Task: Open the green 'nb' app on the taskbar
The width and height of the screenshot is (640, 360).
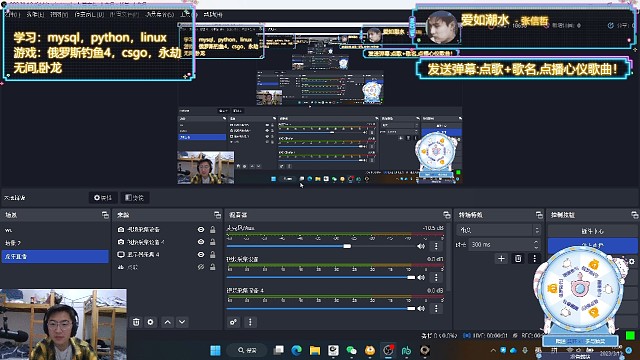Action: pos(406,350)
